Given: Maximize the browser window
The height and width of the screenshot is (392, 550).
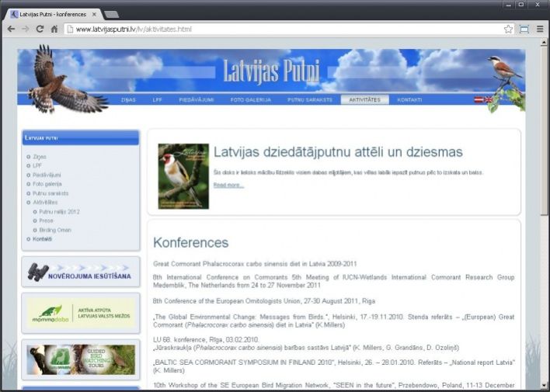Looking at the screenshot, I should coord(521,5).
